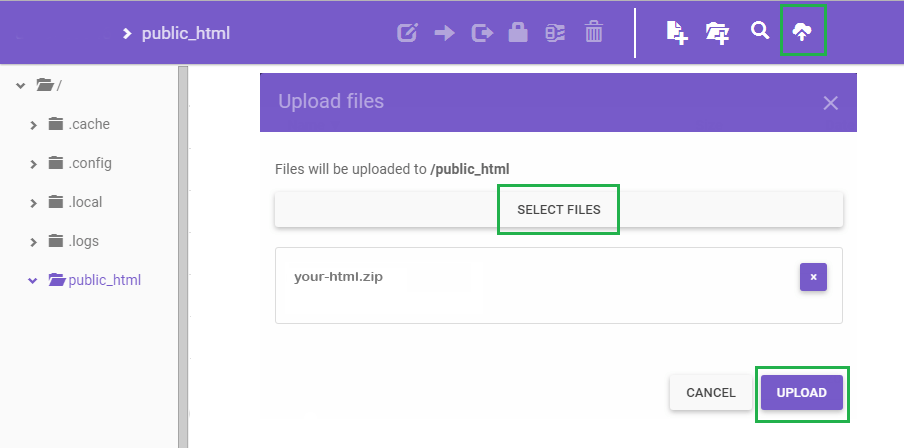Click the move file arrow icon

point(444,33)
